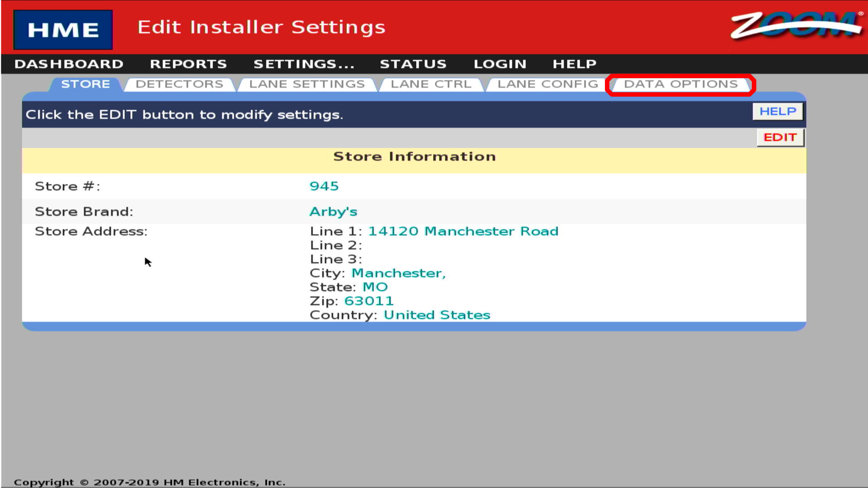This screenshot has width=868, height=488.
Task: Open the REPORTS menu
Action: [188, 64]
